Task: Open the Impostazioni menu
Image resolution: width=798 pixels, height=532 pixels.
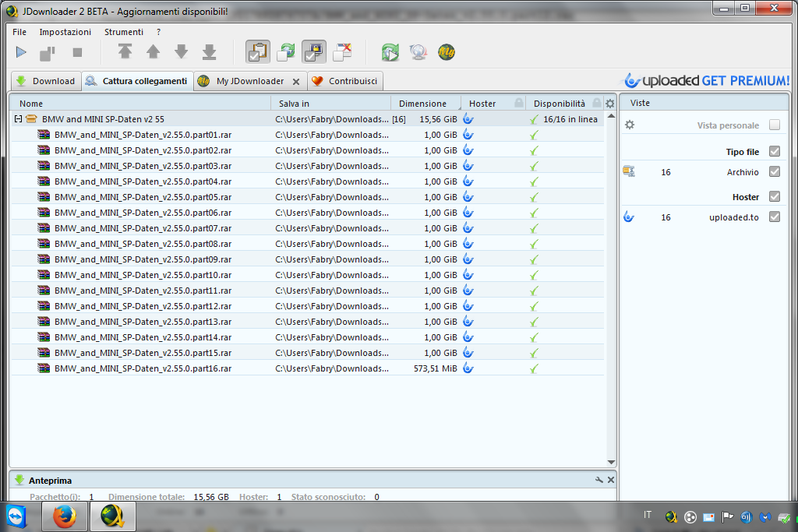Action: 65,31
